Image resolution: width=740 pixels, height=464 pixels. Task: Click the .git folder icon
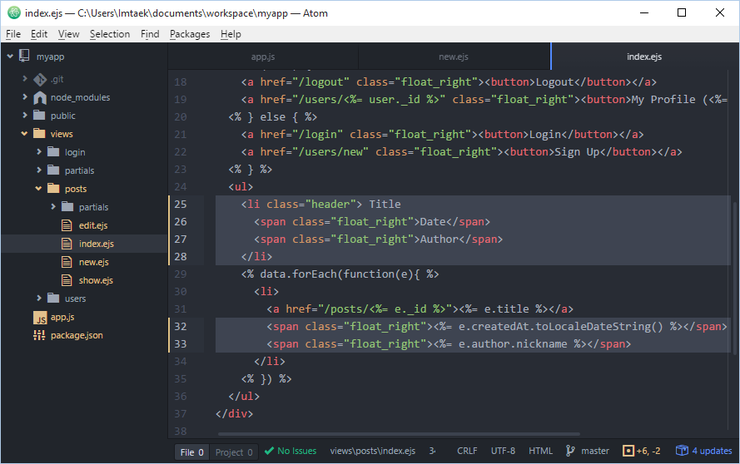(x=40, y=79)
